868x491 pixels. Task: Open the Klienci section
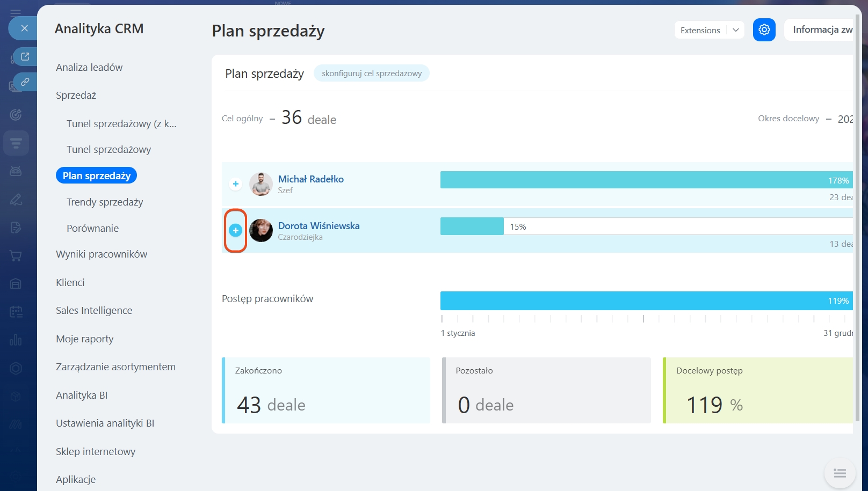[70, 283]
